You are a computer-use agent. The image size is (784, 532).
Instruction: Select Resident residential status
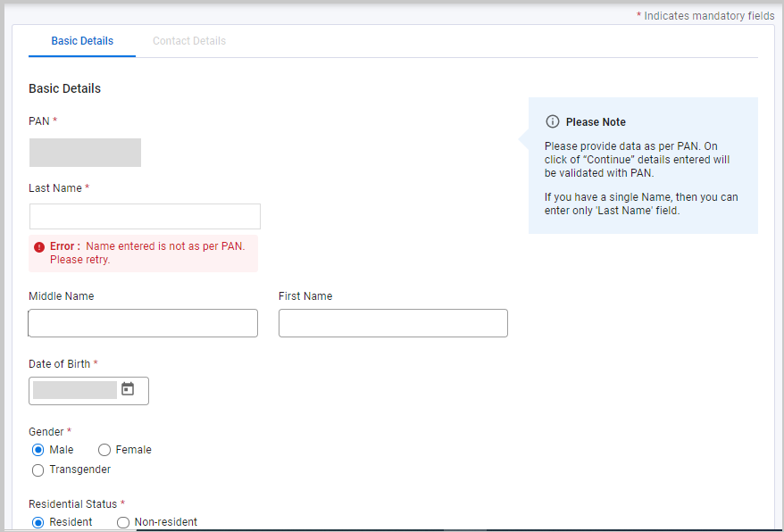point(38,522)
